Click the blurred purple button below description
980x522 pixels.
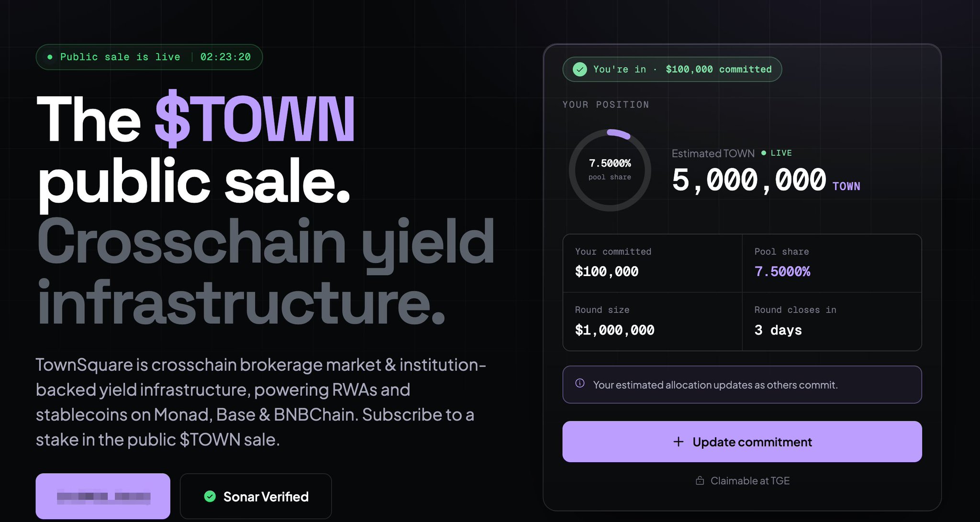[103, 496]
